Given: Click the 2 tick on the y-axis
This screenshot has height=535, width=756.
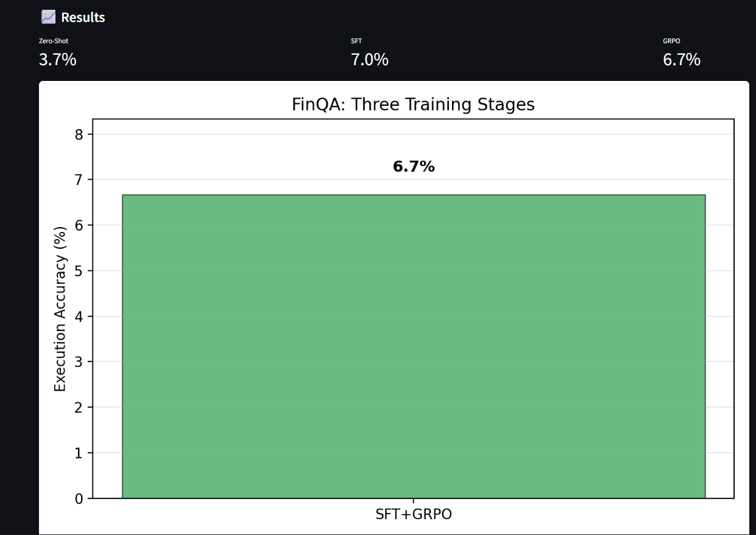Looking at the screenshot, I should (x=79, y=408).
